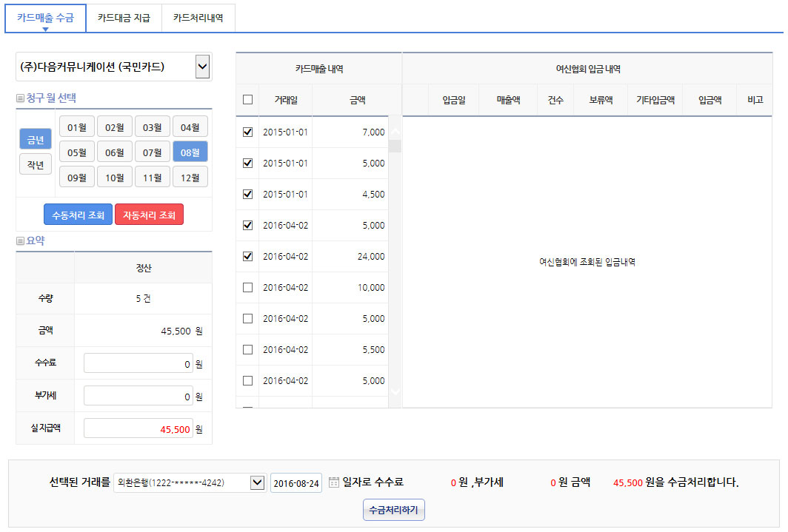Uncheck the 2015-01-01 row with 4,500
Screen dimensions: 788x532
(248, 195)
